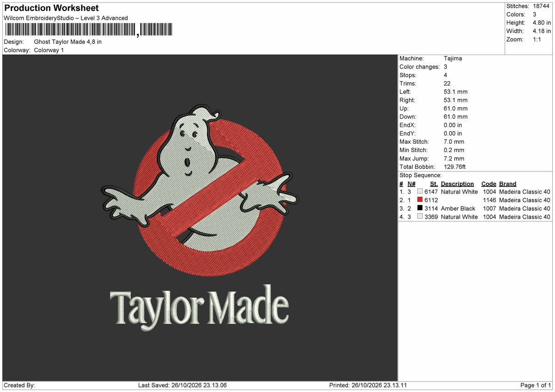
Task: Click the Min Stitch value '0.2 mm'
Action: click(x=454, y=150)
